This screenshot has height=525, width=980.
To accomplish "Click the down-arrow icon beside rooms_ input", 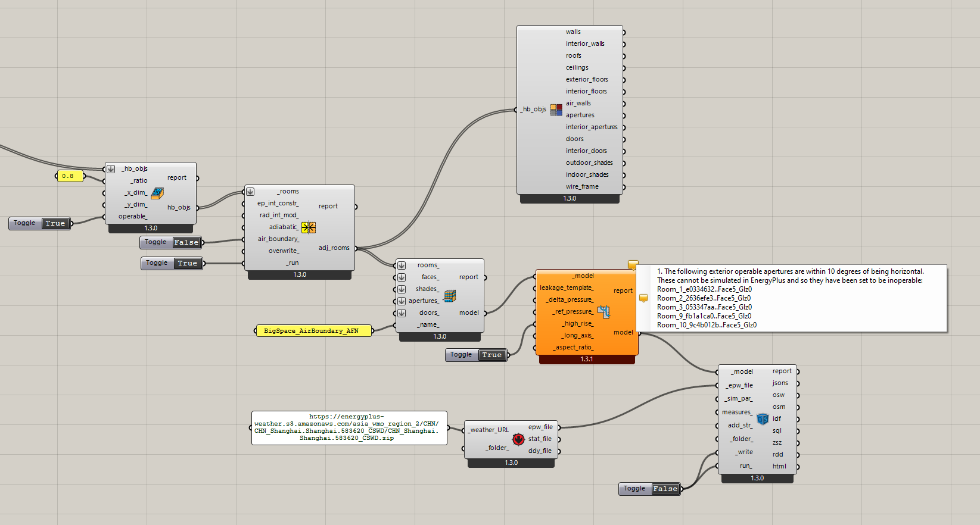I will coord(402,265).
